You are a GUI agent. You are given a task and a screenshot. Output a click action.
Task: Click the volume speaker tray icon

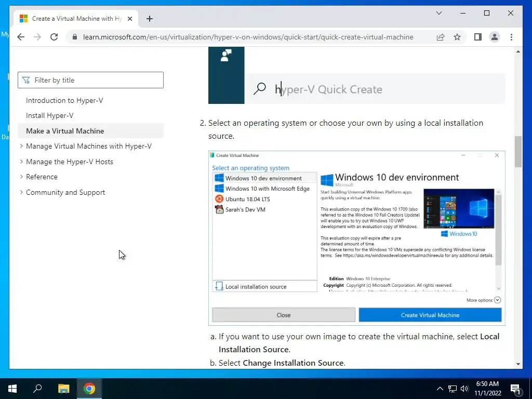(464, 389)
